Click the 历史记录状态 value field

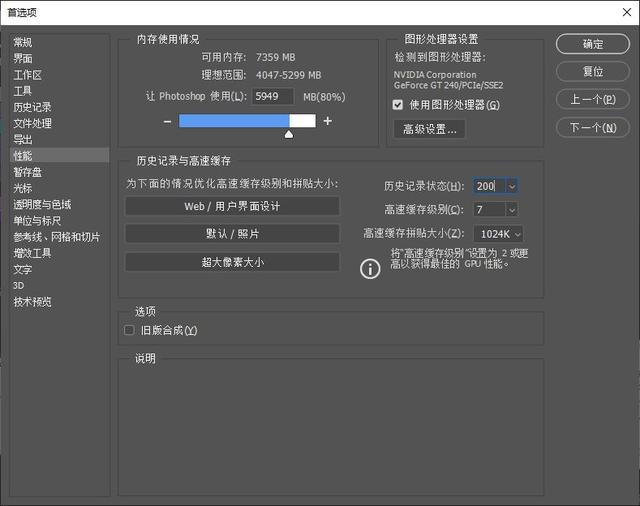pos(489,186)
